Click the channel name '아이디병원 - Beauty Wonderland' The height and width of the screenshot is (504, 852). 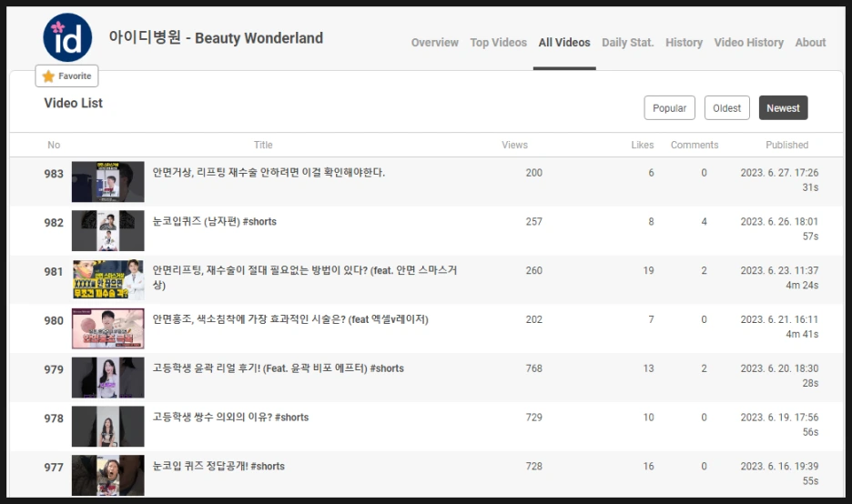click(x=216, y=37)
